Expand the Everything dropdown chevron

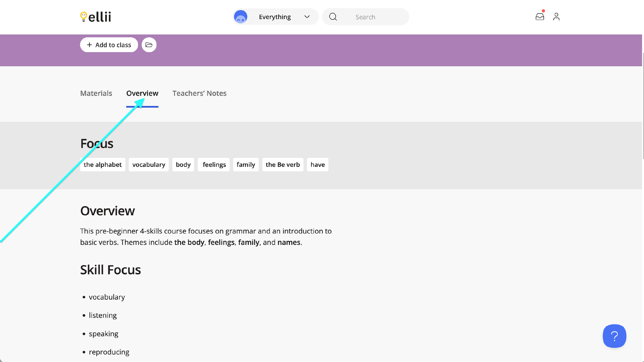pos(307,17)
